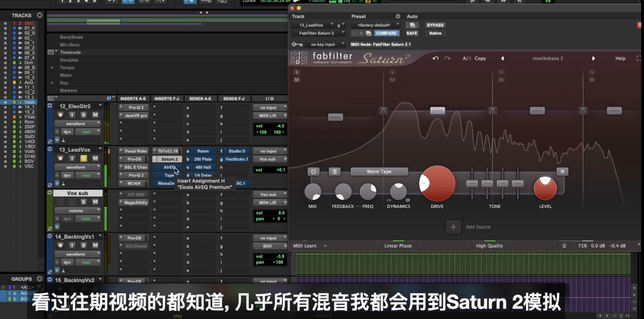This screenshot has width=644, height=319.
Task: Click the INSERTS A-E column header
Action: pyautogui.click(x=133, y=99)
